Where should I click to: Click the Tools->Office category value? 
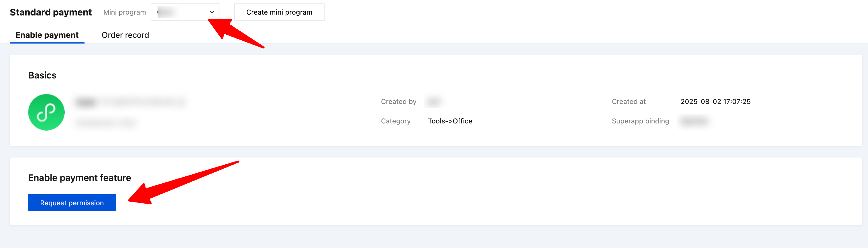pos(450,121)
